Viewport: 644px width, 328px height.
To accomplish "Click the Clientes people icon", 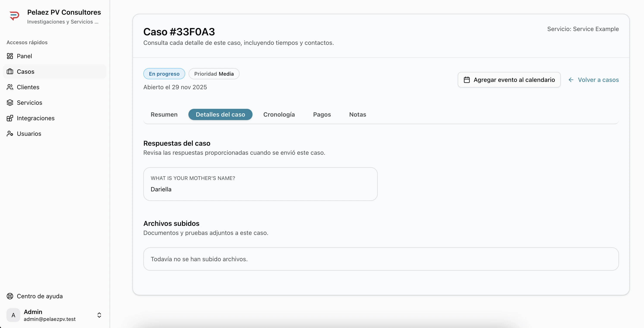I will (x=10, y=87).
